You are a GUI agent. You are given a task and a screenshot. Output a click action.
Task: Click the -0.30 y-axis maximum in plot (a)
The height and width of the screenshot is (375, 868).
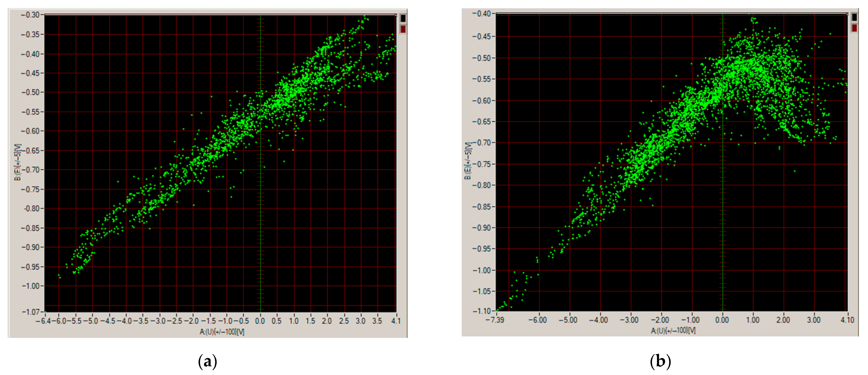(30, 15)
